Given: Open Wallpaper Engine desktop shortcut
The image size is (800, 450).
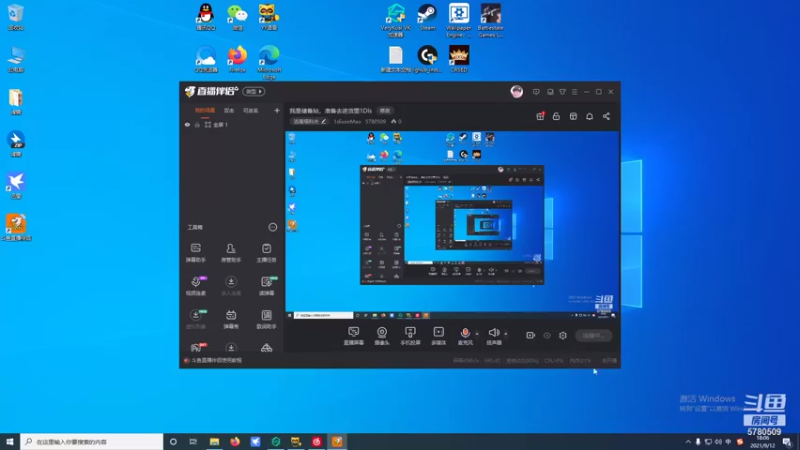Looking at the screenshot, I should [x=459, y=20].
